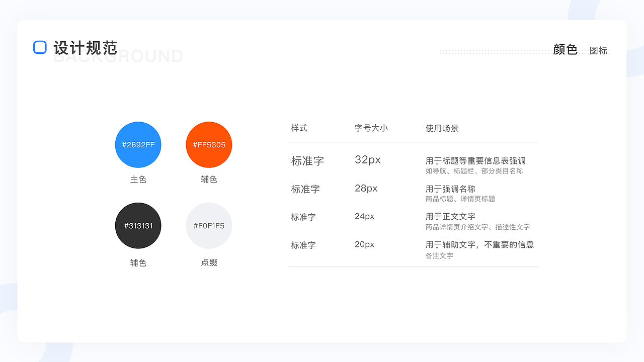Open the 图标 tab
Image resolution: width=644 pixels, height=362 pixels.
pos(598,51)
